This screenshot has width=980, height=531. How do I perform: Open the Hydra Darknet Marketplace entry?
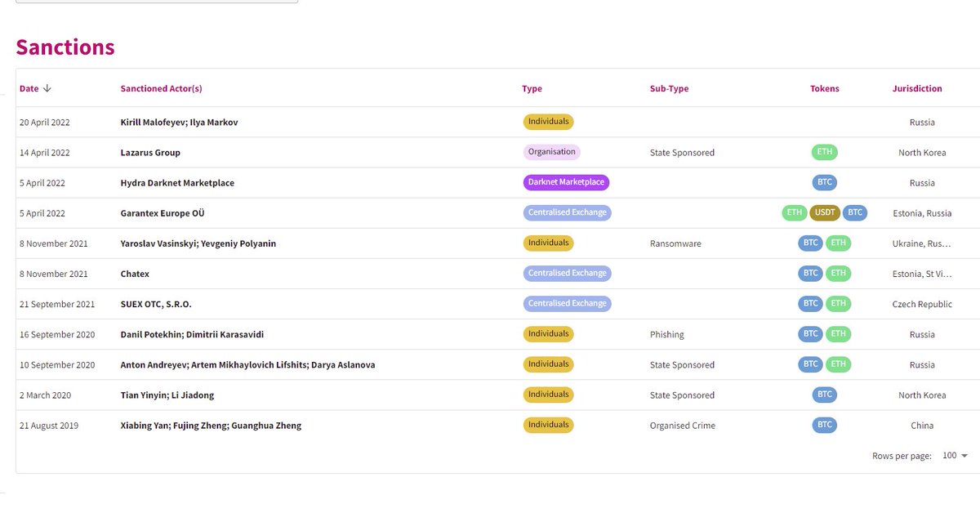tap(177, 183)
